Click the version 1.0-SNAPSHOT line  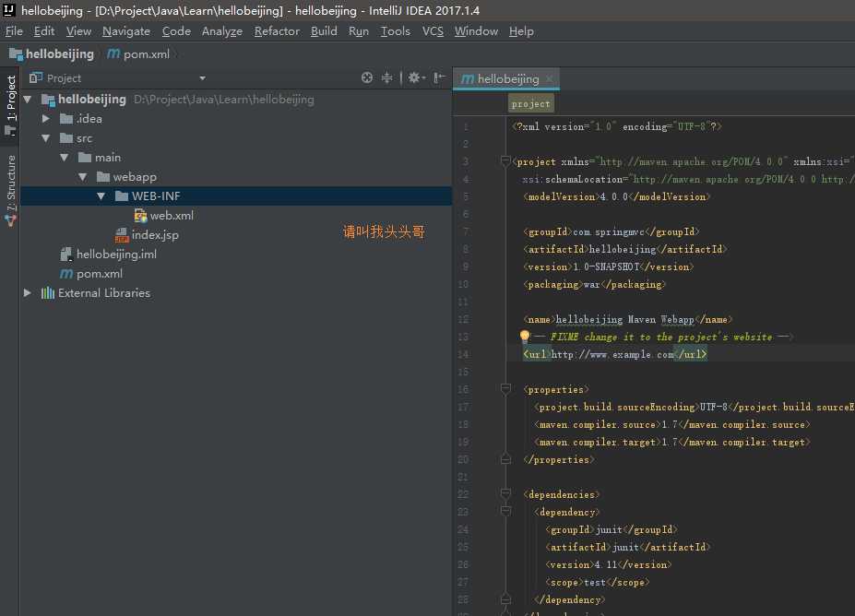point(609,267)
